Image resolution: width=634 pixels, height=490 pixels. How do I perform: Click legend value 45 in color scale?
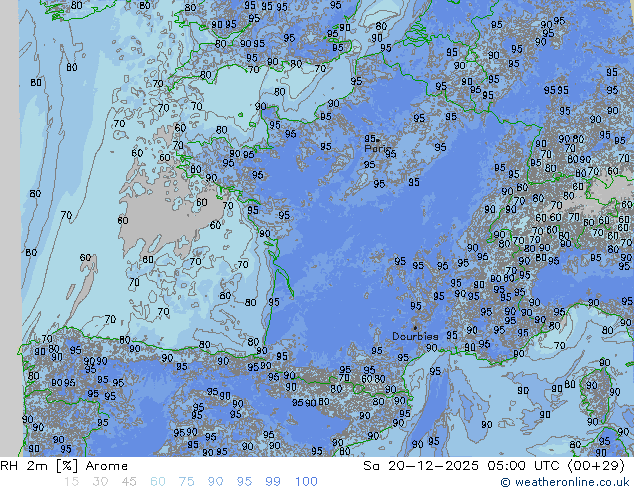pos(129,482)
